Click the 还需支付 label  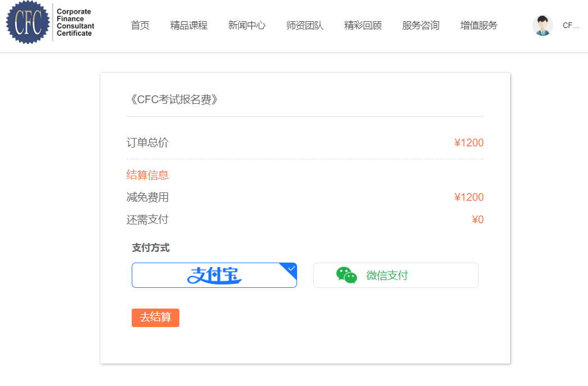pos(148,219)
